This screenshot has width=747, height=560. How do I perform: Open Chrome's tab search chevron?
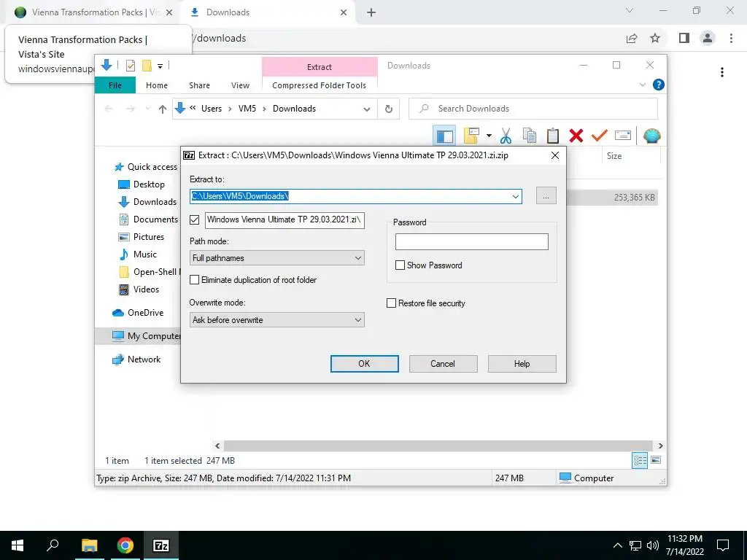tap(630, 10)
